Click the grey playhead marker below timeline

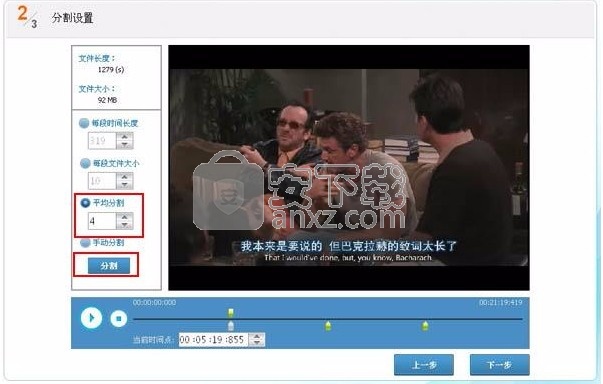(231, 326)
